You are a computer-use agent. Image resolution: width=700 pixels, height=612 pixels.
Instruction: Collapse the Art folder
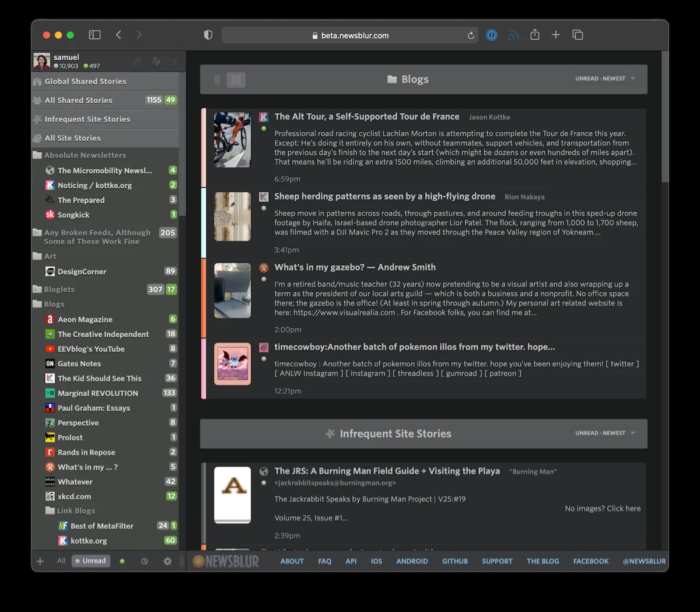coord(37,256)
